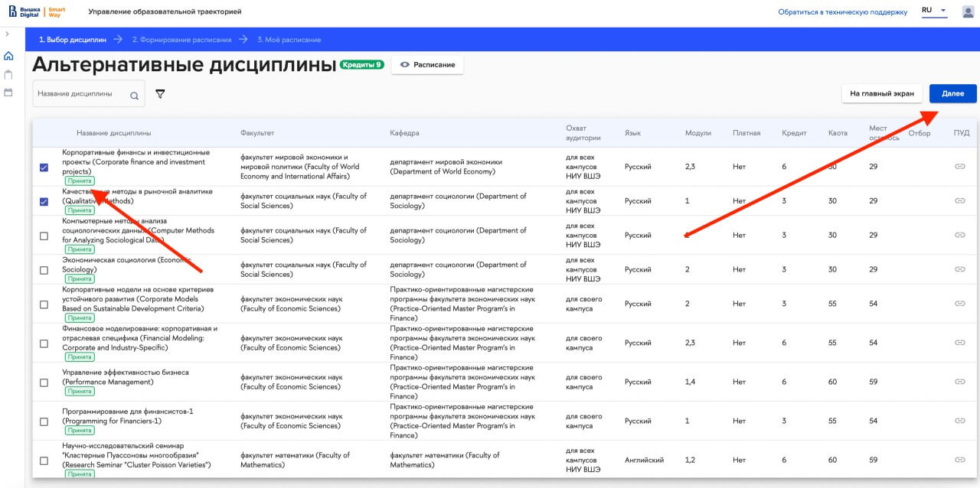Viewport: 980px width, 488px height.
Task: Open step 3 Моё расписание
Action: 289,40
